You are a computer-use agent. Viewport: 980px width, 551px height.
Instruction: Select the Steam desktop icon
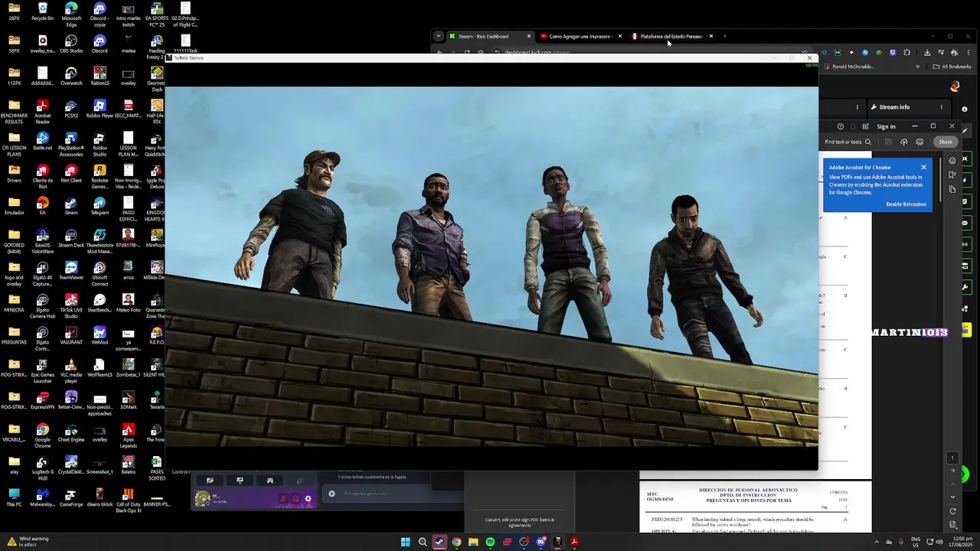[71, 206]
